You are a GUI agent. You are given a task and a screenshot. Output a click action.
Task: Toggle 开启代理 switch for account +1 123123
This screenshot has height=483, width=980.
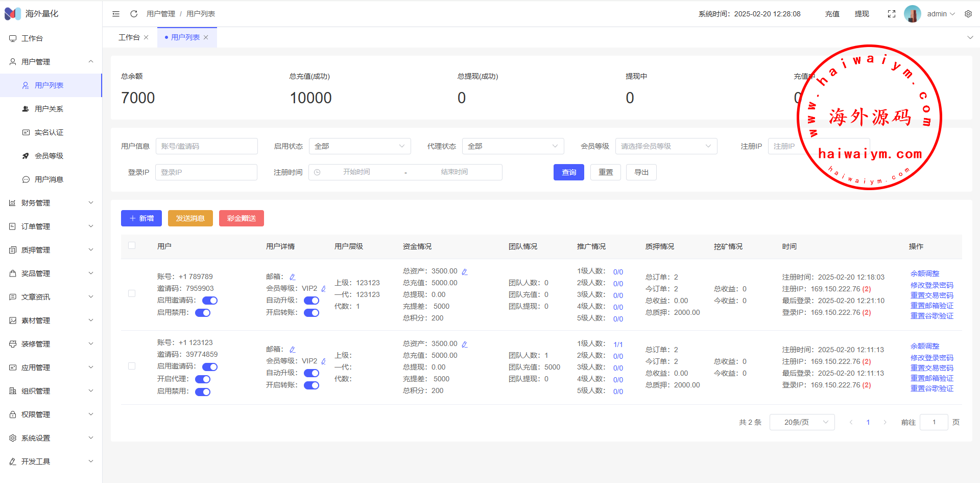tap(203, 379)
